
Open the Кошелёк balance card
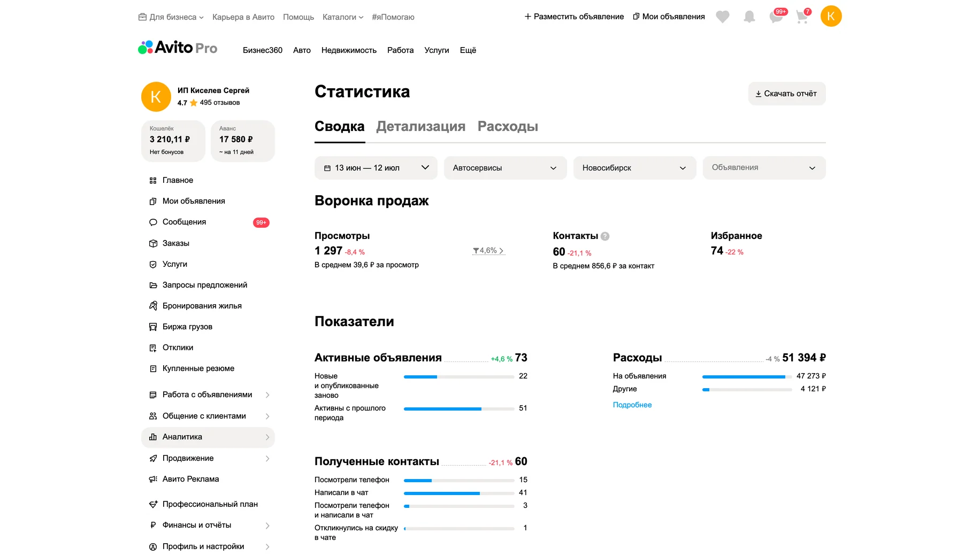point(173,141)
